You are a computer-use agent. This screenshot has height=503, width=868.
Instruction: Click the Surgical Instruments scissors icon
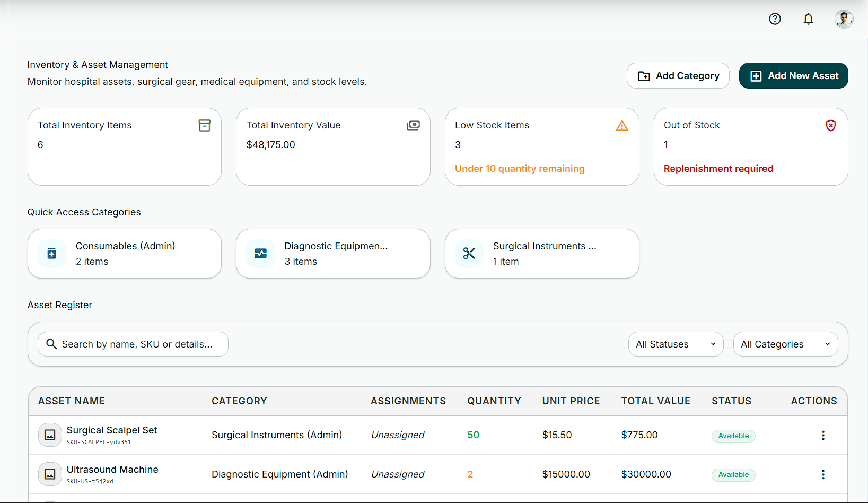(x=469, y=254)
